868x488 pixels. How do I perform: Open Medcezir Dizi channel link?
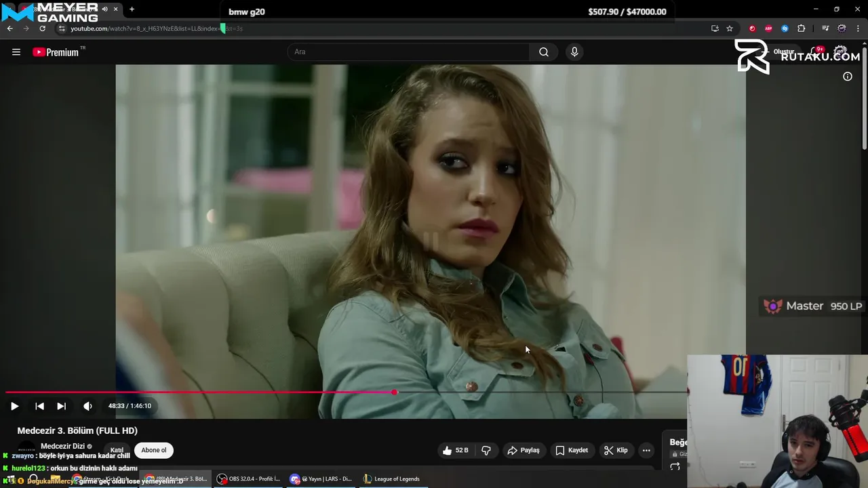62,446
